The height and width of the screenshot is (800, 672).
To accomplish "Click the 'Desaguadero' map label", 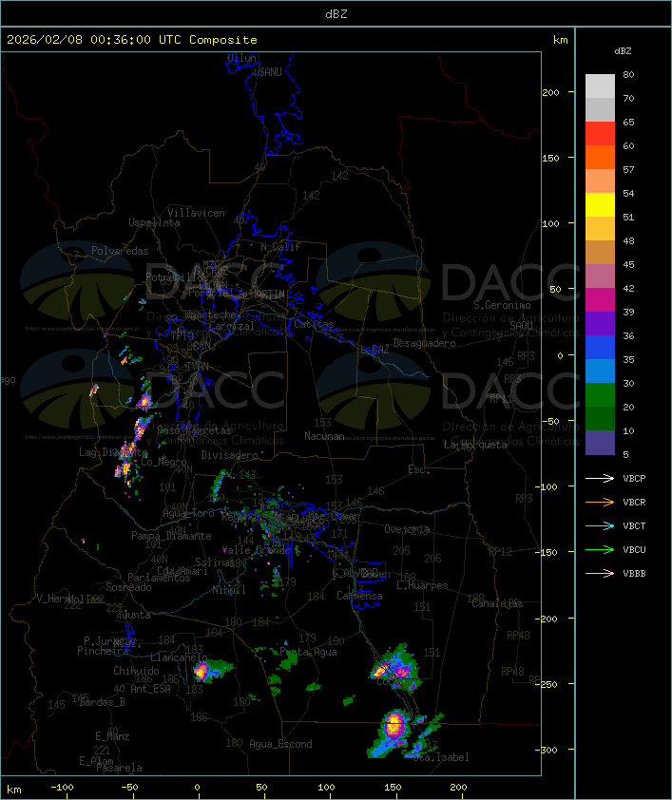I will 424,343.
